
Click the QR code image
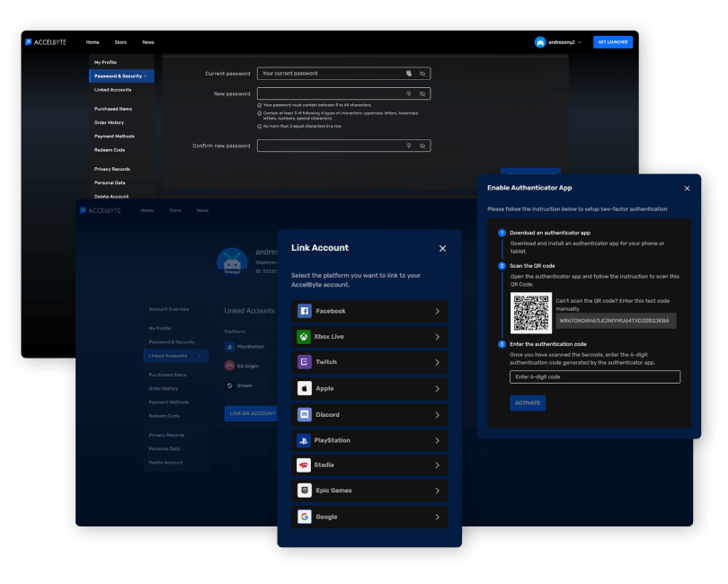click(x=530, y=313)
